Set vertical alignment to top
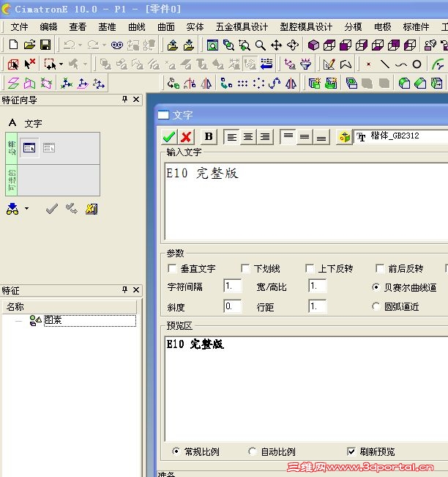 pos(288,137)
